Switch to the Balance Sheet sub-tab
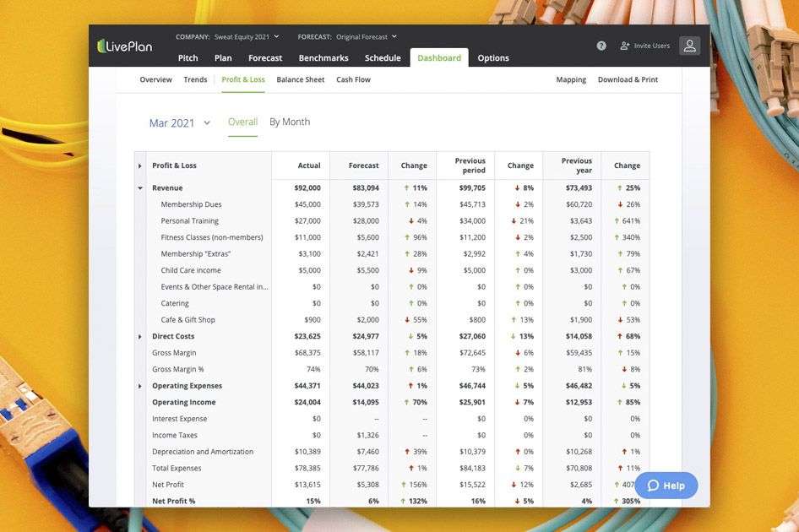 (301, 79)
